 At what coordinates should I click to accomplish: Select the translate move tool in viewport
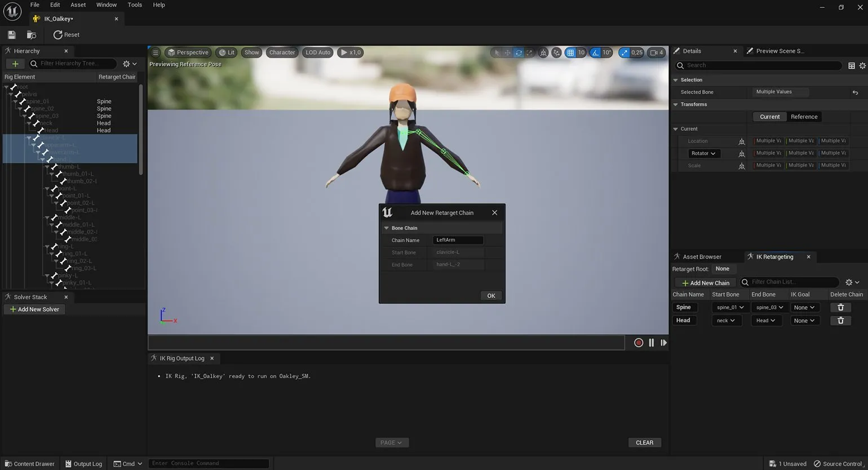[x=507, y=52]
